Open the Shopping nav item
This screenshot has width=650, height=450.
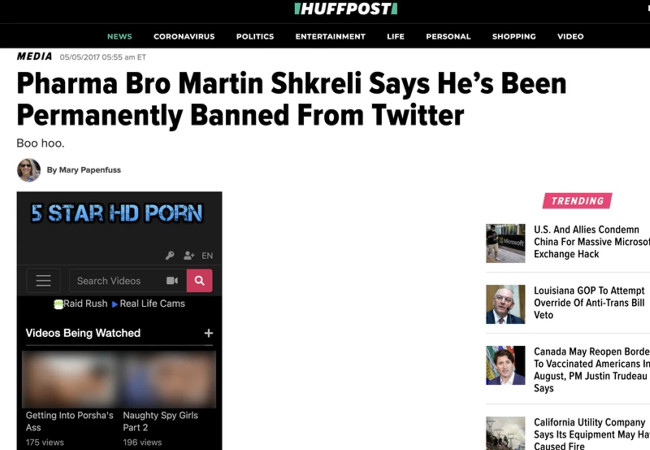[x=514, y=36]
